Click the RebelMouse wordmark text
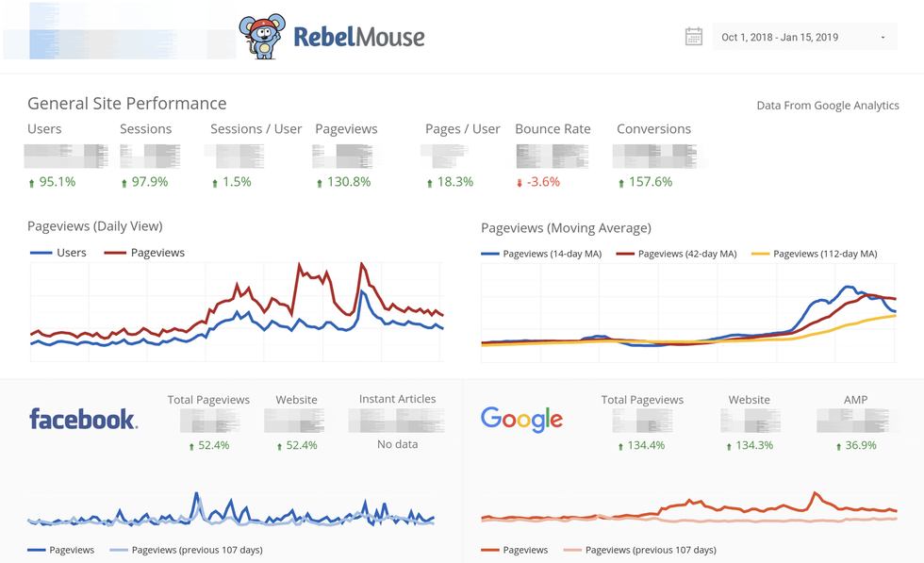This screenshot has width=924, height=563. [358, 38]
